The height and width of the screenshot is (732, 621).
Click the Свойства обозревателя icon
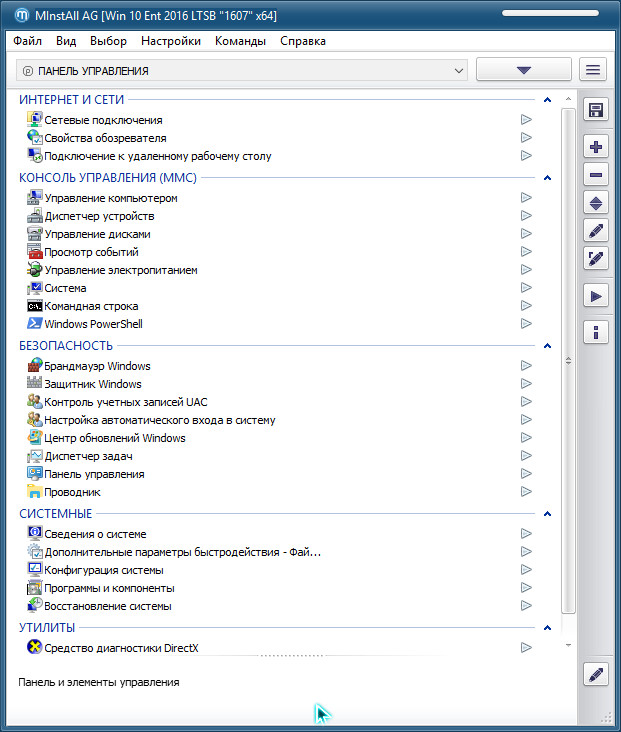tap(35, 138)
